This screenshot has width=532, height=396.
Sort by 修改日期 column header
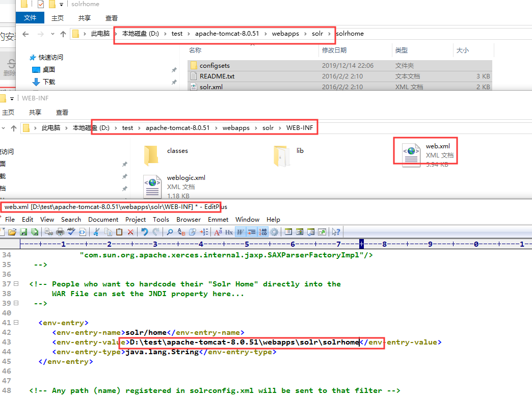click(x=334, y=50)
